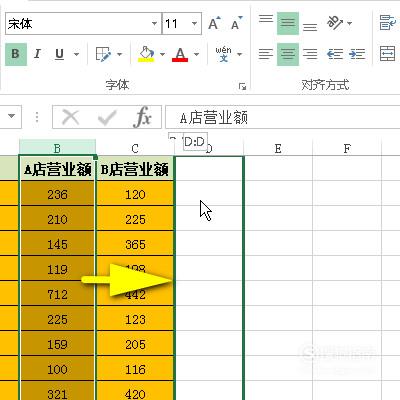Select cell containing 205
This screenshot has height=400, width=400.
coord(135,344)
